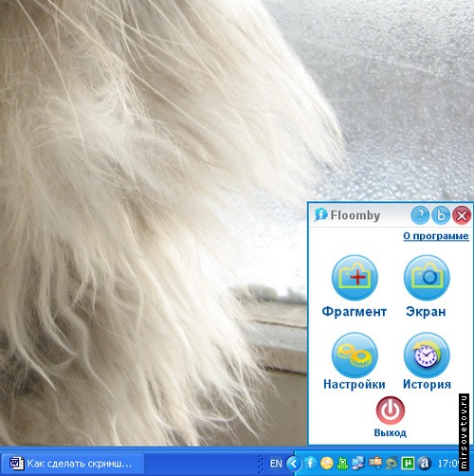Click the Floomby logo in title bar
The height and width of the screenshot is (476, 474).
(320, 215)
